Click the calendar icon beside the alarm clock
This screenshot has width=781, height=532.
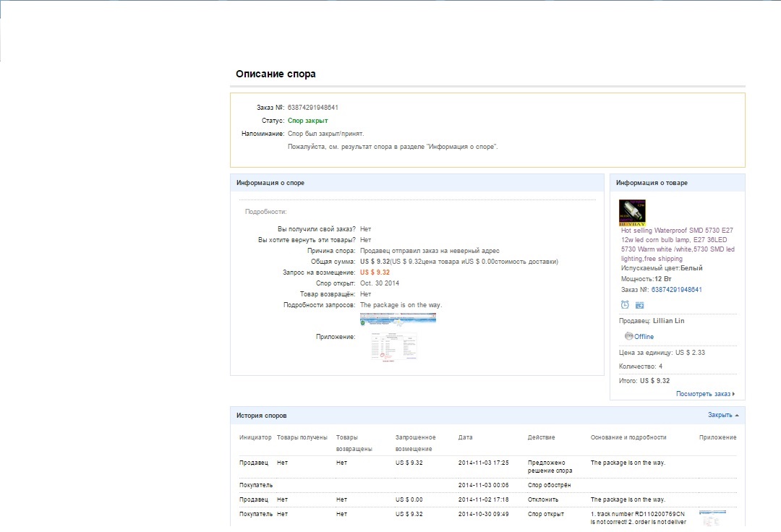point(639,305)
